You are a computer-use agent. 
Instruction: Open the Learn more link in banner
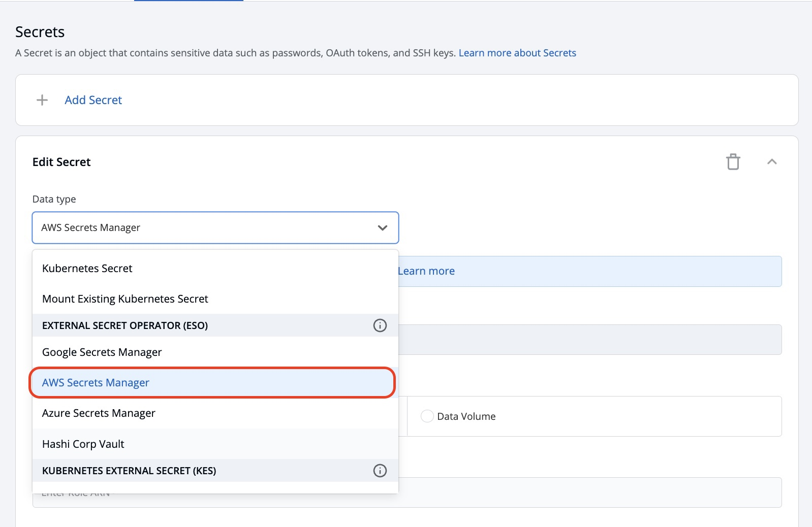coord(426,271)
